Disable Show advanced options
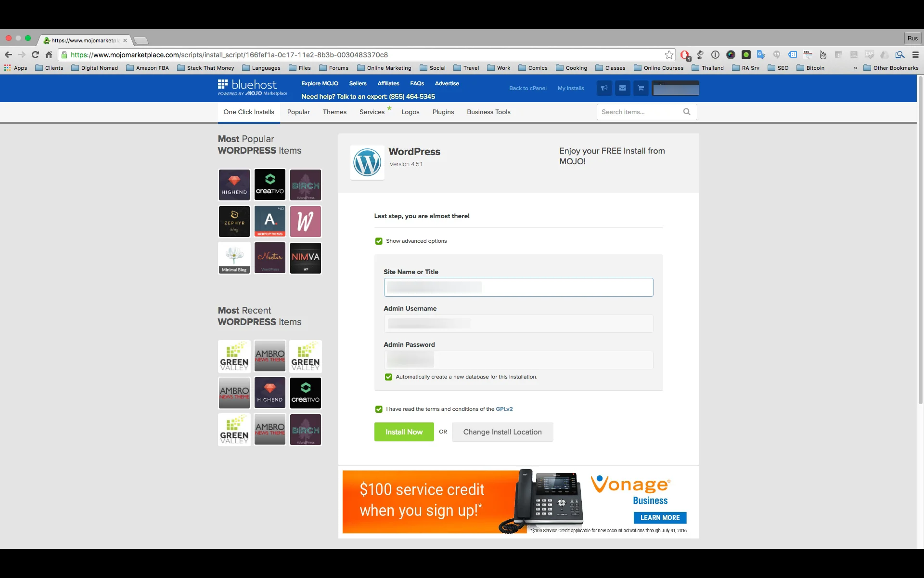 point(379,241)
